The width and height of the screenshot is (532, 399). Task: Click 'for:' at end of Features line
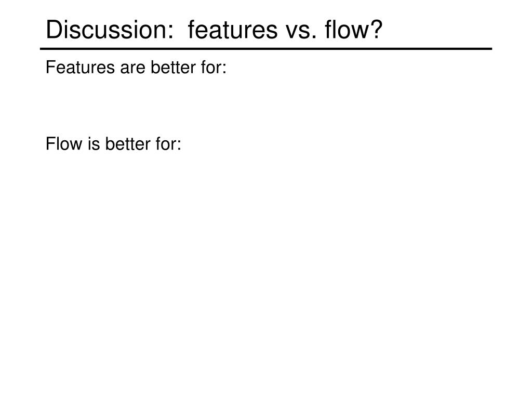[214, 67]
